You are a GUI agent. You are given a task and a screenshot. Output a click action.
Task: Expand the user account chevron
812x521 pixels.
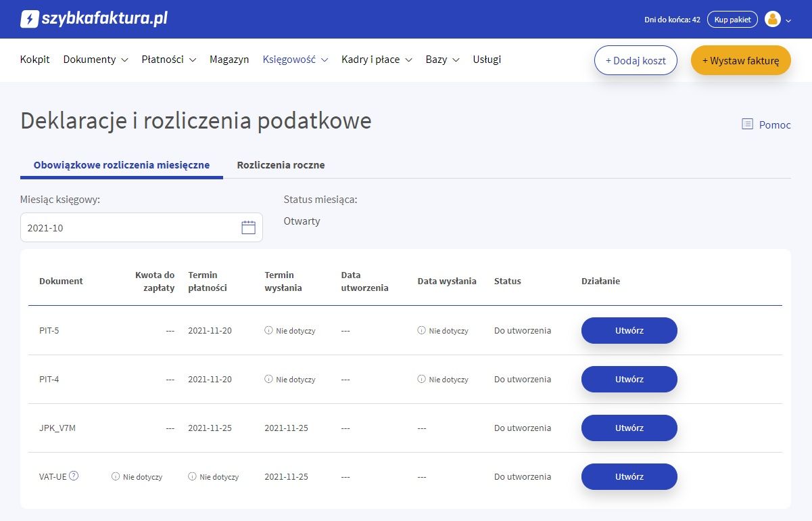(x=788, y=20)
